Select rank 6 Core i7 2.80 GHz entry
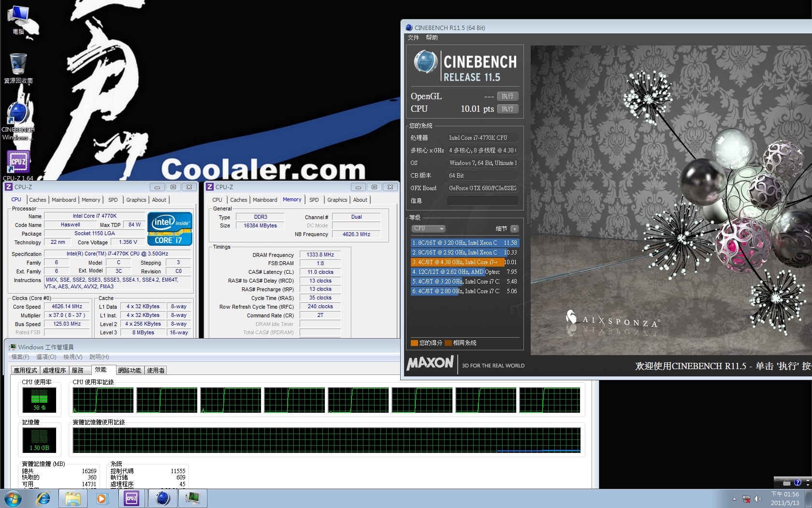Viewport: 812px width, 508px height. [464, 291]
